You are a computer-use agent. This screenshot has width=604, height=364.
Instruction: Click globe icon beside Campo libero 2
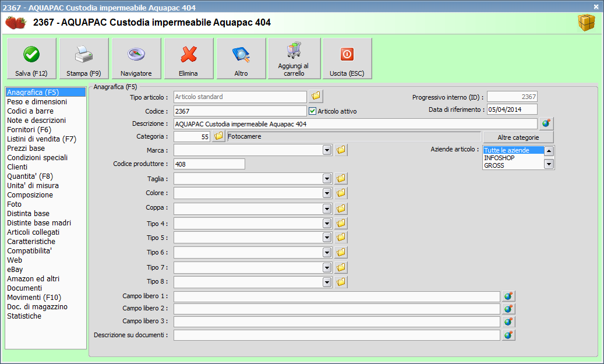click(x=508, y=309)
